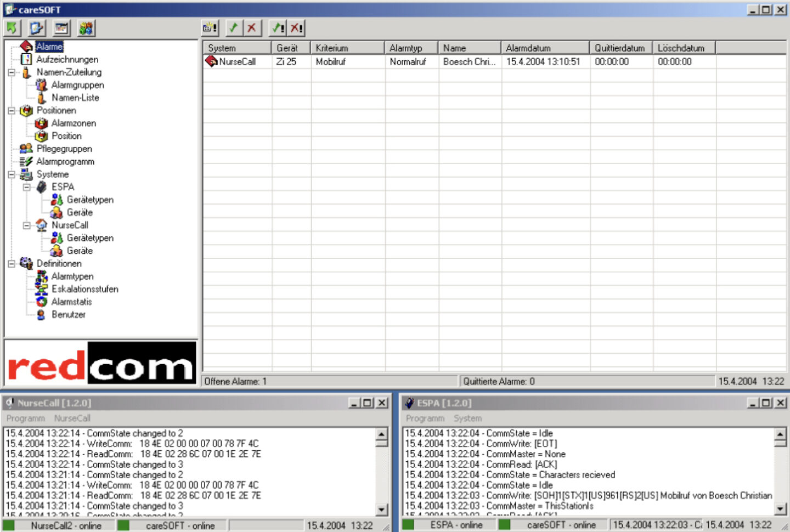Click Geräte icon under NurseCall

pyautogui.click(x=57, y=251)
